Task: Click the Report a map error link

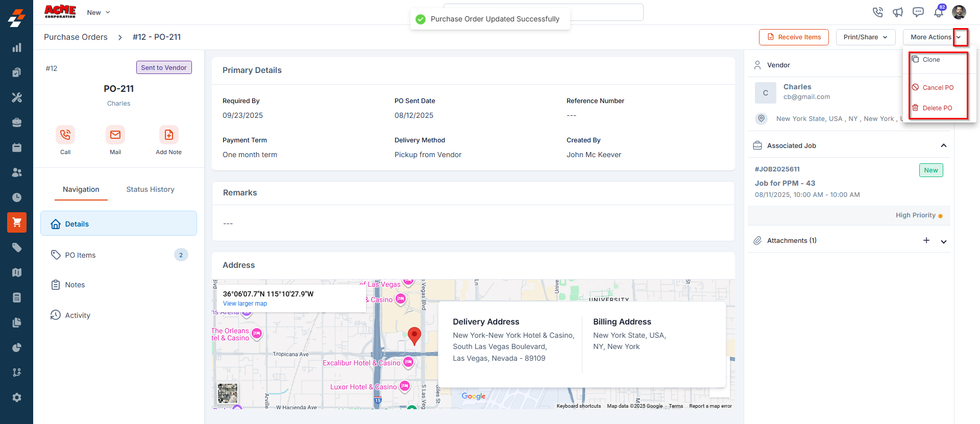Action: (710, 406)
